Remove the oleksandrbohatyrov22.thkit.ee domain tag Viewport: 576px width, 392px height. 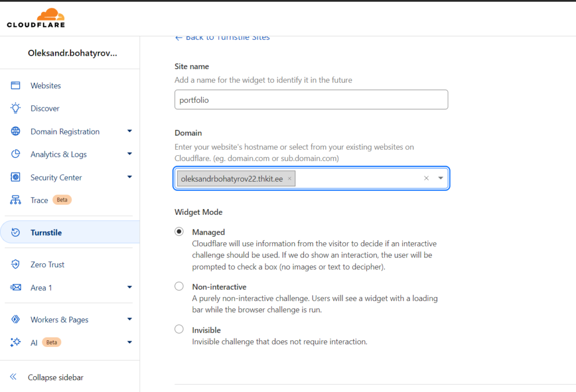pyautogui.click(x=290, y=178)
